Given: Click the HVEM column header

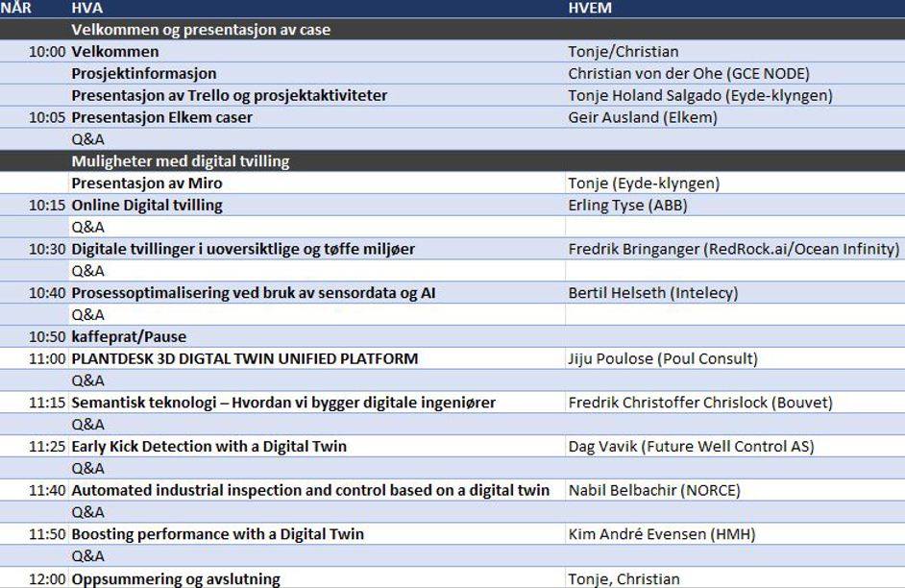Looking at the screenshot, I should pos(591,9).
